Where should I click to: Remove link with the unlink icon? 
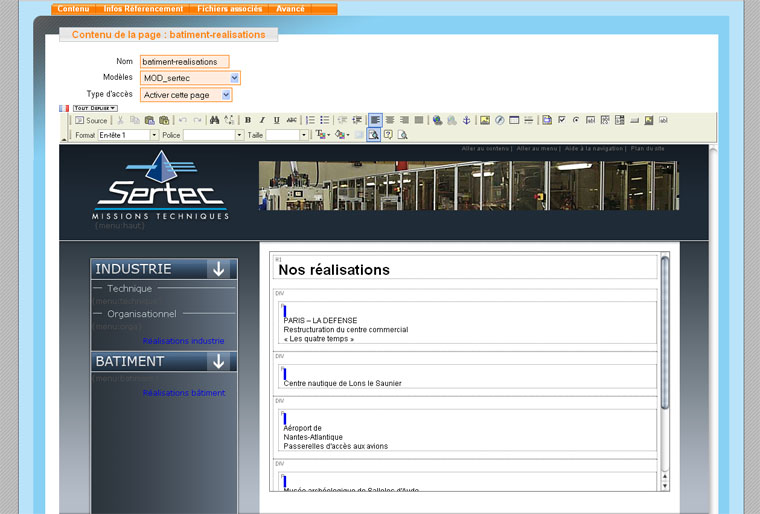(x=452, y=120)
